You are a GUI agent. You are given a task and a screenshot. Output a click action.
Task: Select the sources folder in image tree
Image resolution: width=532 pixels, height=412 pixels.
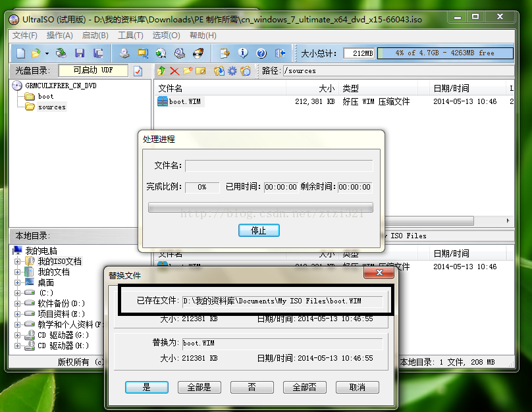[51, 107]
